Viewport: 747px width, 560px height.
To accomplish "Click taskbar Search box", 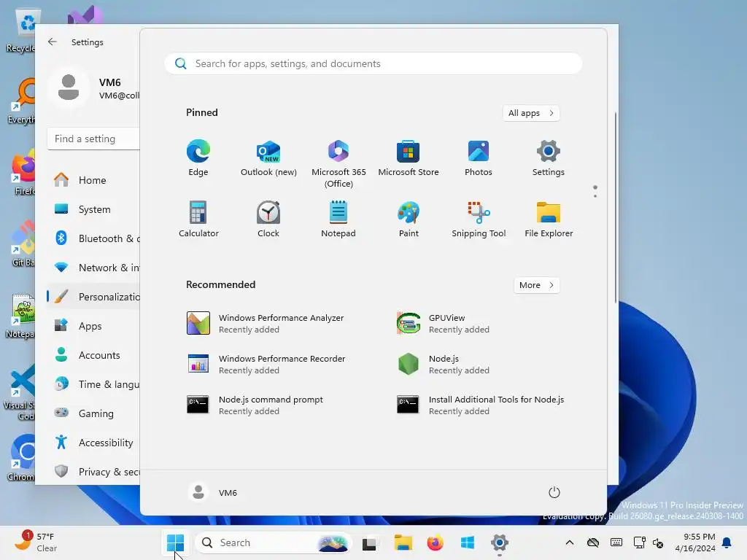I will pyautogui.click(x=274, y=542).
